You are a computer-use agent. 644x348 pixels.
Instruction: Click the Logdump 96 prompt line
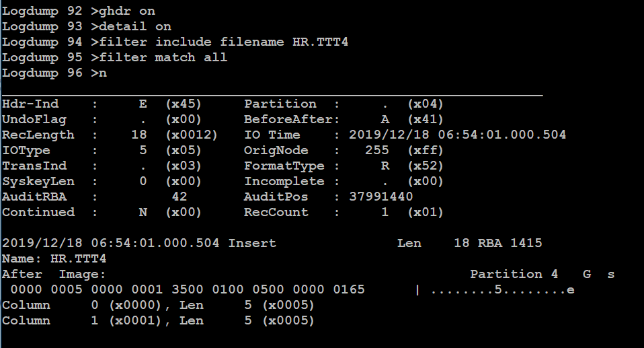(54, 73)
